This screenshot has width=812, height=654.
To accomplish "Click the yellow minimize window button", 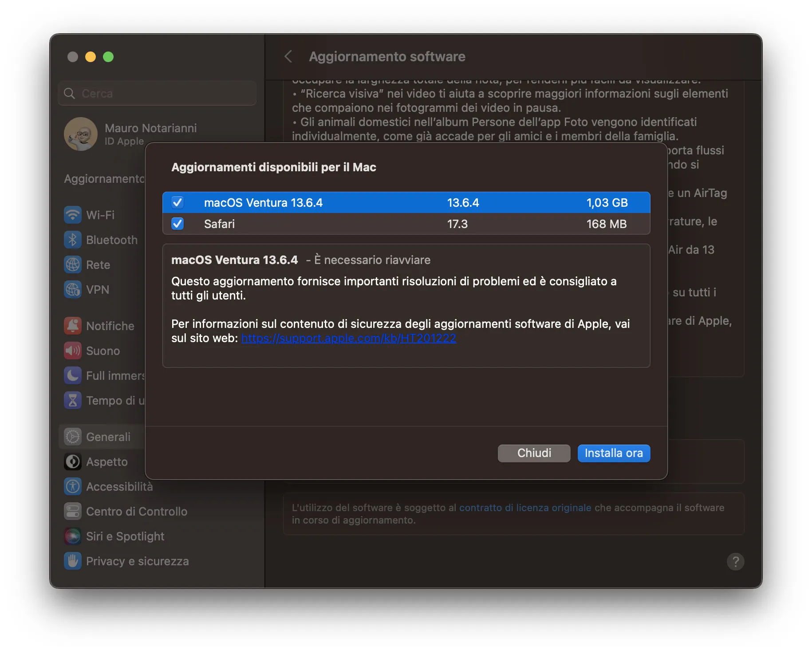I will (x=91, y=57).
